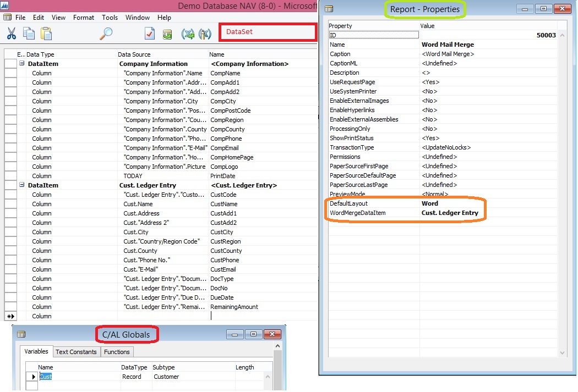The width and height of the screenshot is (578, 392).
Task: Open the Find tool via magnifier icon
Action: pyautogui.click(x=107, y=34)
